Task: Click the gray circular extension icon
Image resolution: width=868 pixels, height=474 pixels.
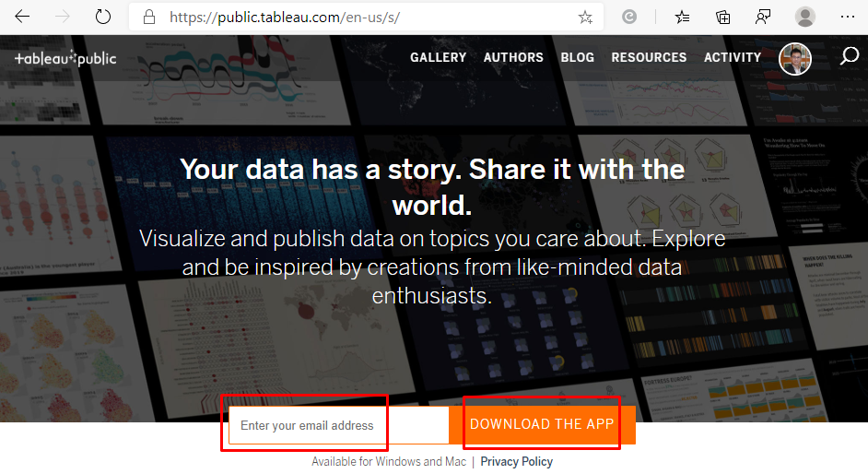Action: pyautogui.click(x=629, y=18)
